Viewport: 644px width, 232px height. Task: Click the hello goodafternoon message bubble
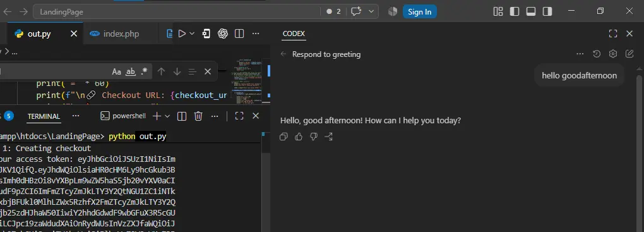579,76
